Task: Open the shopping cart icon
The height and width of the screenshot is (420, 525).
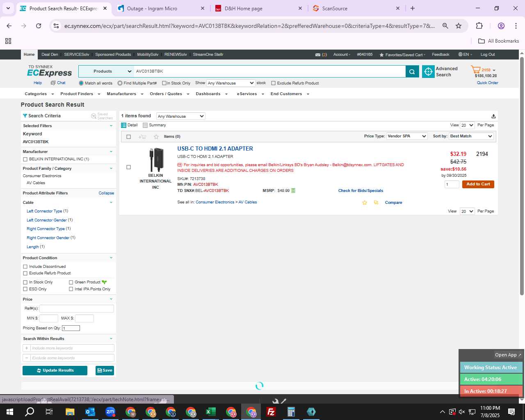Action: pos(475,69)
